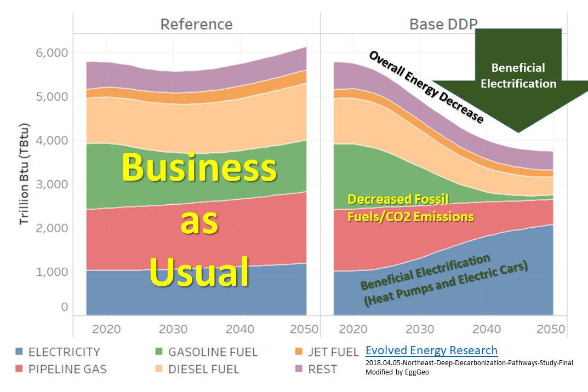Select the Base DDP chart title

pyautogui.click(x=443, y=25)
